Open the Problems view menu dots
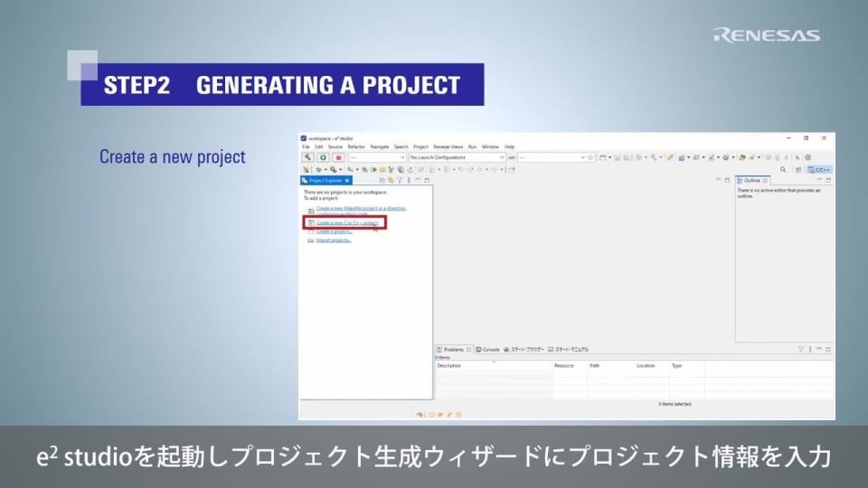Image resolution: width=868 pixels, height=488 pixels. (x=810, y=349)
